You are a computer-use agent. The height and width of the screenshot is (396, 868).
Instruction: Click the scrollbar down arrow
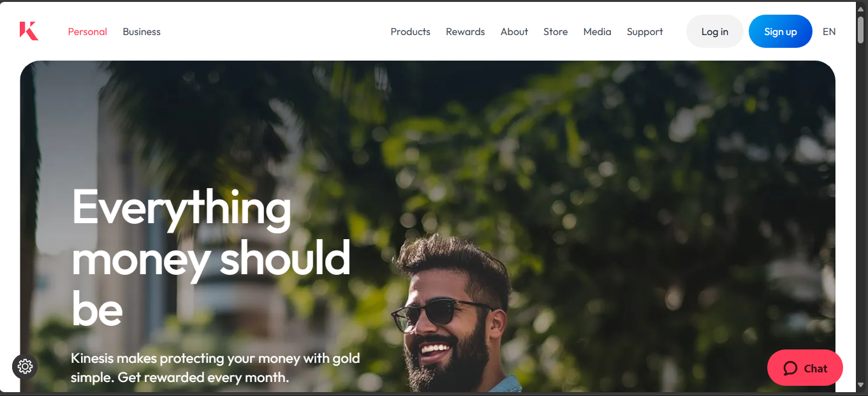point(861,385)
